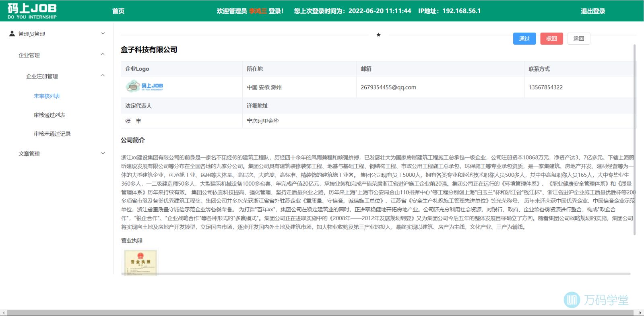644x316 pixels.
Task: Go to 首页 in top navigation
Action: (118, 11)
